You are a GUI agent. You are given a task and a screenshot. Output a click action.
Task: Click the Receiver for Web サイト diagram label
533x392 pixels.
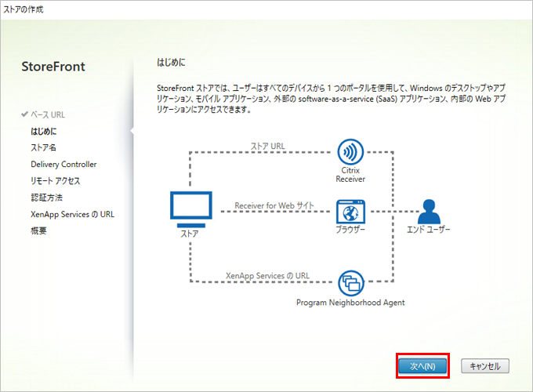(274, 205)
